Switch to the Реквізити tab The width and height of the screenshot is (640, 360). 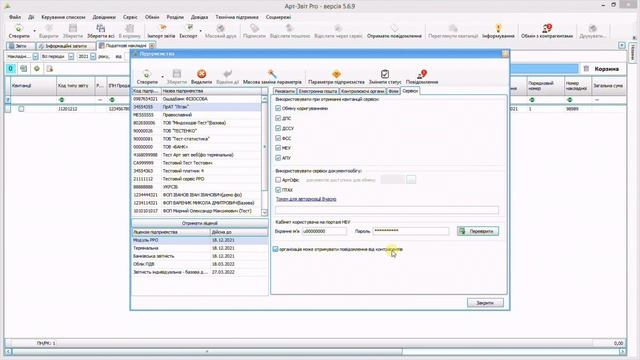(x=284, y=91)
